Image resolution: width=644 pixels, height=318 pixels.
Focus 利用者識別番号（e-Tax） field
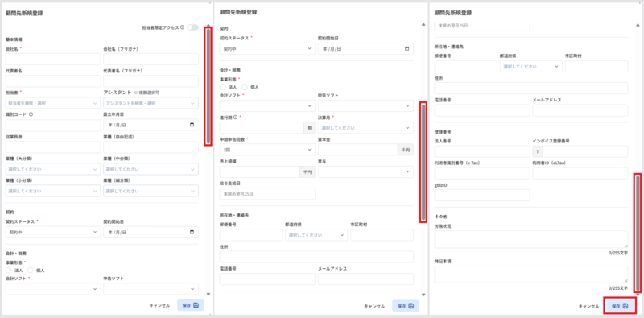click(x=481, y=173)
